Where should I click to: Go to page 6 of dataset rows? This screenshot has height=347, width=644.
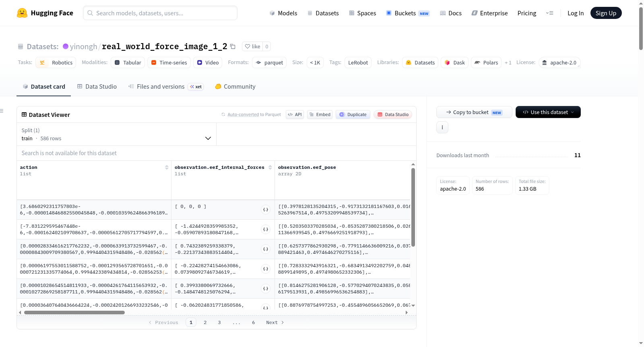(x=254, y=322)
